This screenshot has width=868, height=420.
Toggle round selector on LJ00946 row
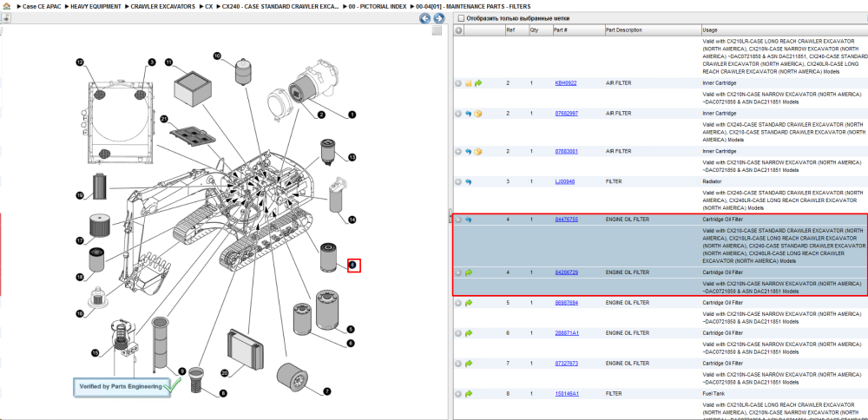tap(458, 181)
